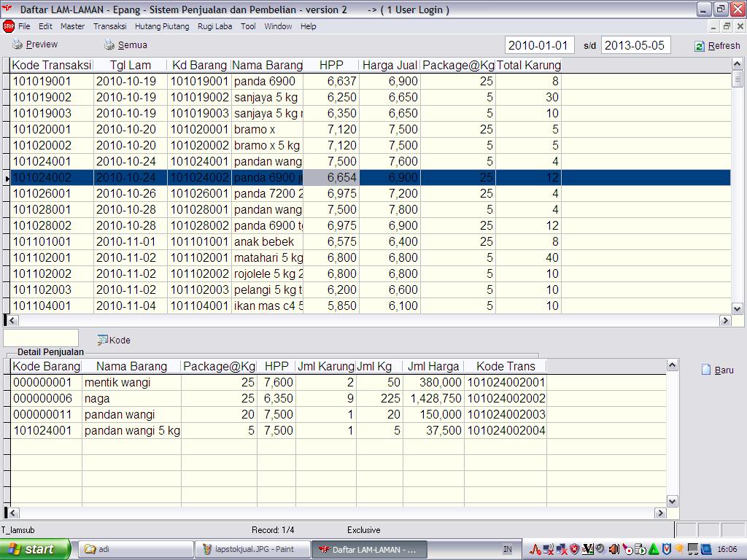Open the Transaksi menu
Image resolution: width=747 pixels, height=560 pixels.
click(109, 26)
